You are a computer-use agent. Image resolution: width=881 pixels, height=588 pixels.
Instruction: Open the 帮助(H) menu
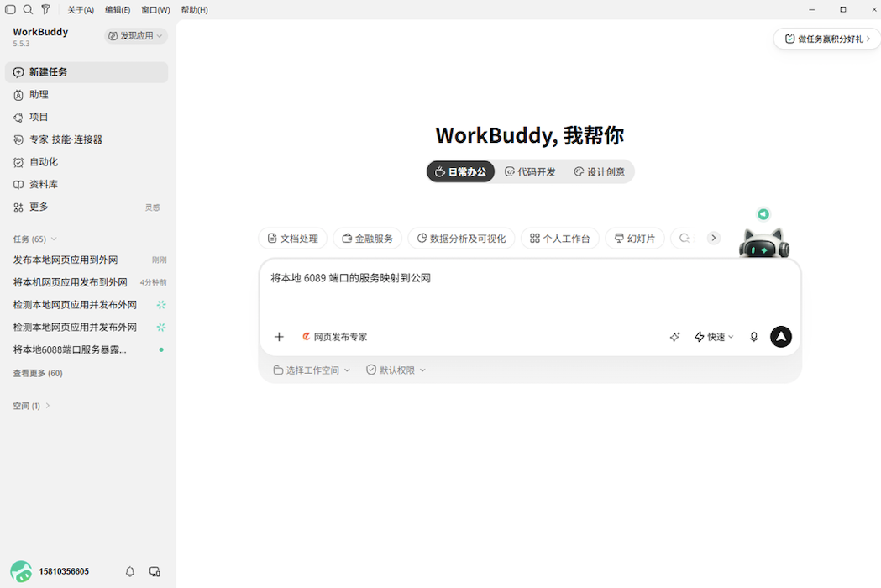194,10
